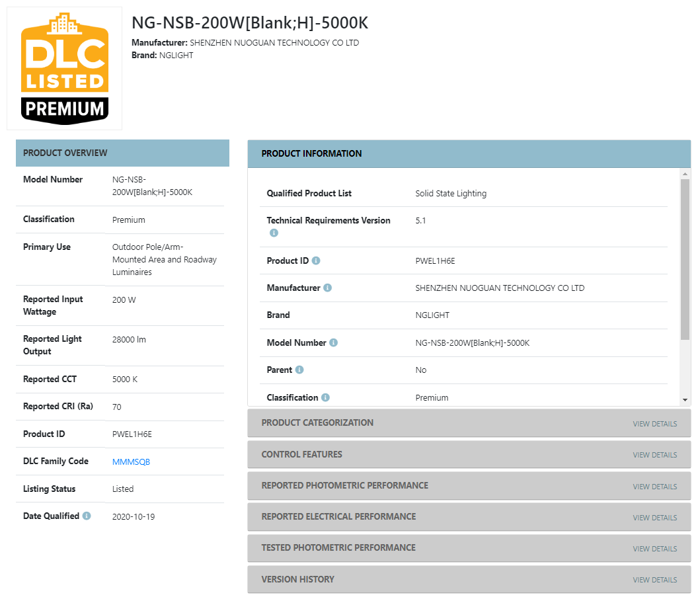Click 'Brand: NGLIGHT' line under the title
Screen dimensions: 700x601
(x=163, y=56)
